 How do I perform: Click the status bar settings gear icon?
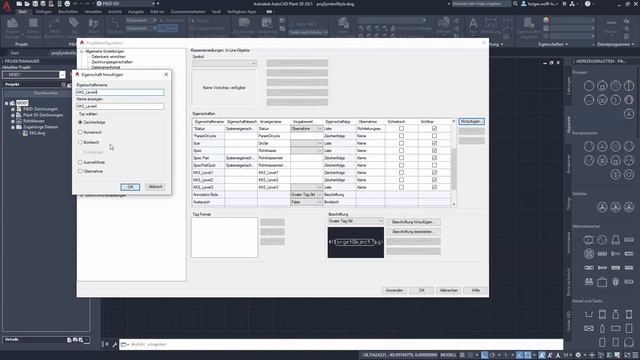coord(578,355)
